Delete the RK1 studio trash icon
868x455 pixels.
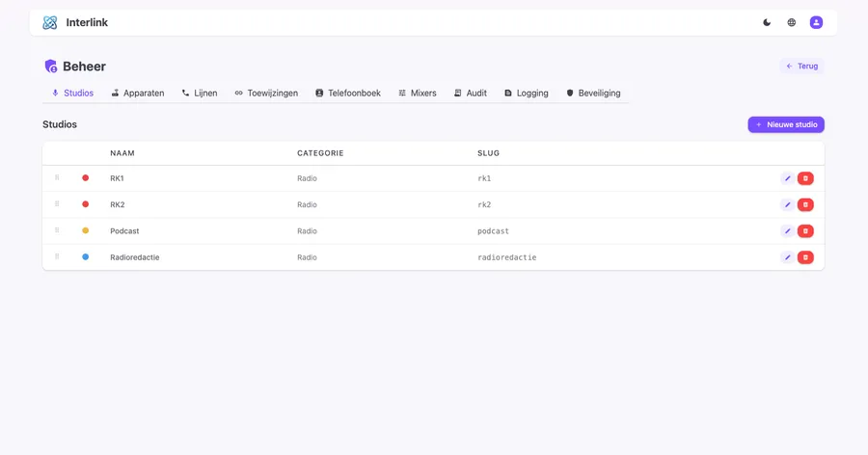[x=805, y=178]
